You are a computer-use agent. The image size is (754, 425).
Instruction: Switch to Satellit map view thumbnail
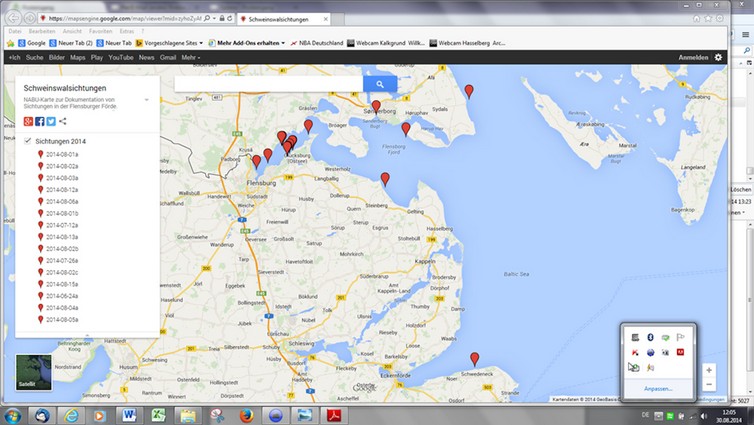[x=35, y=373]
